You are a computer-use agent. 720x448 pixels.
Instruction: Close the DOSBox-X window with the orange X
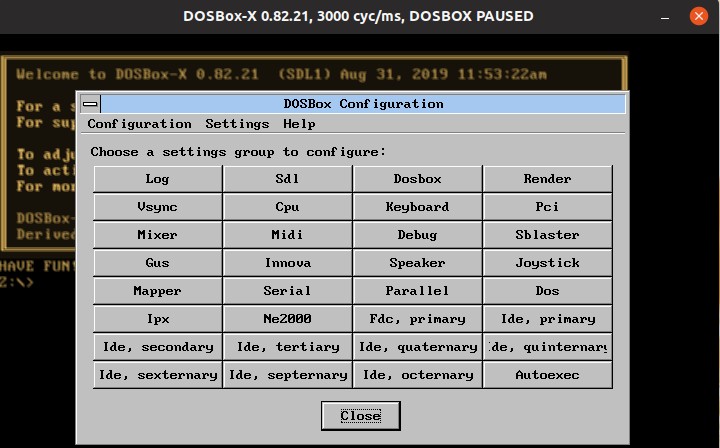pyautogui.click(x=698, y=17)
